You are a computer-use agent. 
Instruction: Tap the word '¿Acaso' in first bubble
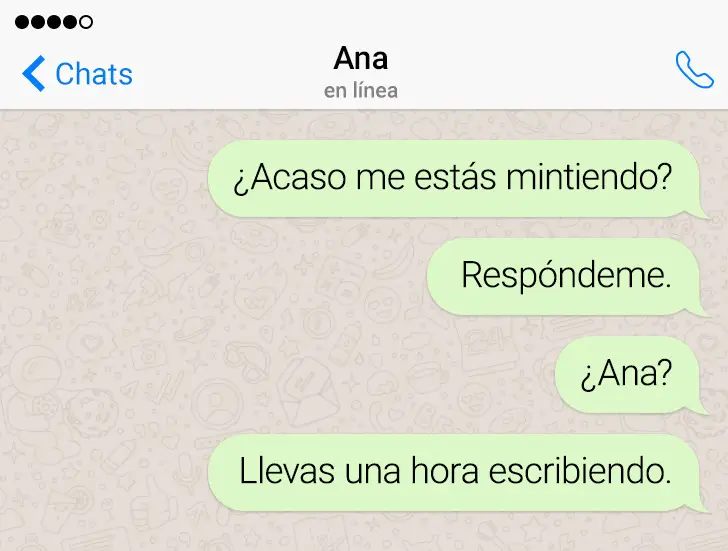click(x=290, y=179)
